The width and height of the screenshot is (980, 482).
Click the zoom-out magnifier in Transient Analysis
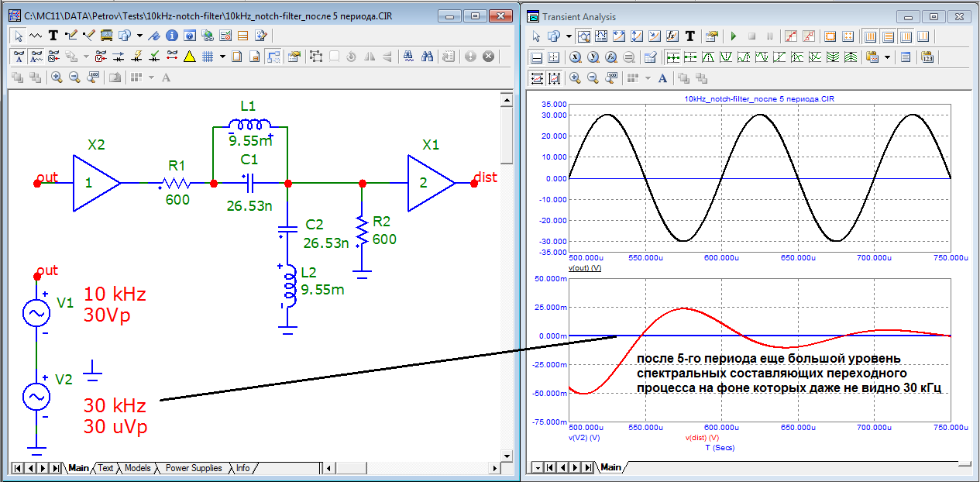pos(592,77)
